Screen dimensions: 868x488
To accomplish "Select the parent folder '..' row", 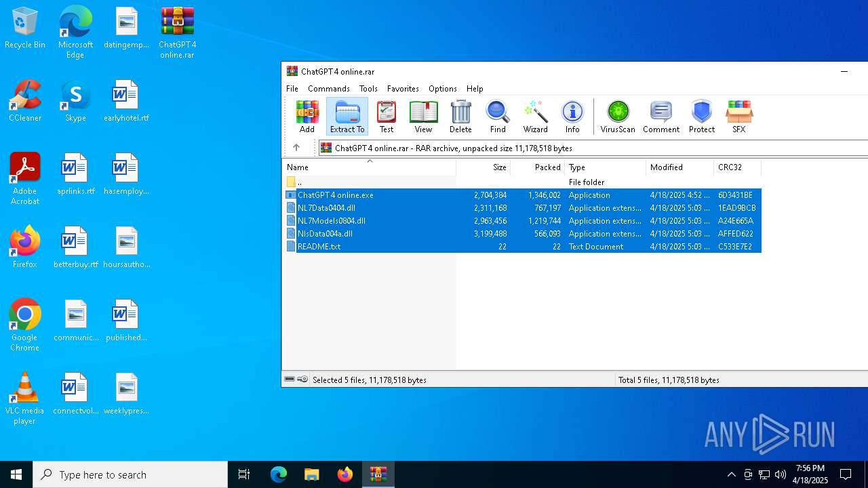I will (x=522, y=182).
